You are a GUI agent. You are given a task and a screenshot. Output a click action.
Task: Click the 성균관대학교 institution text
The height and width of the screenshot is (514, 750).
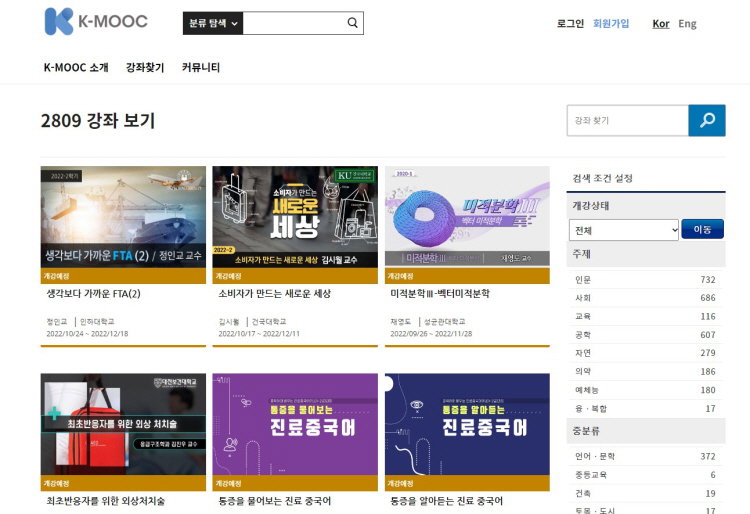click(x=444, y=321)
